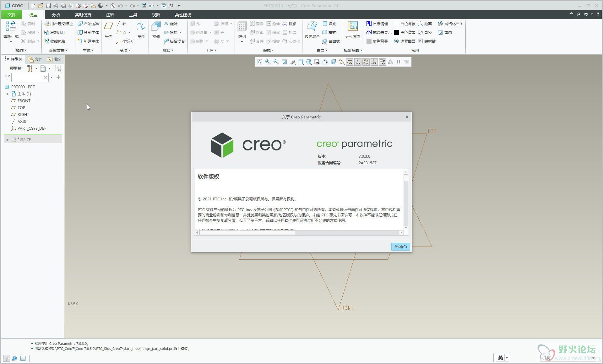Toggle datum point display in graphics toolbar

coord(366,62)
